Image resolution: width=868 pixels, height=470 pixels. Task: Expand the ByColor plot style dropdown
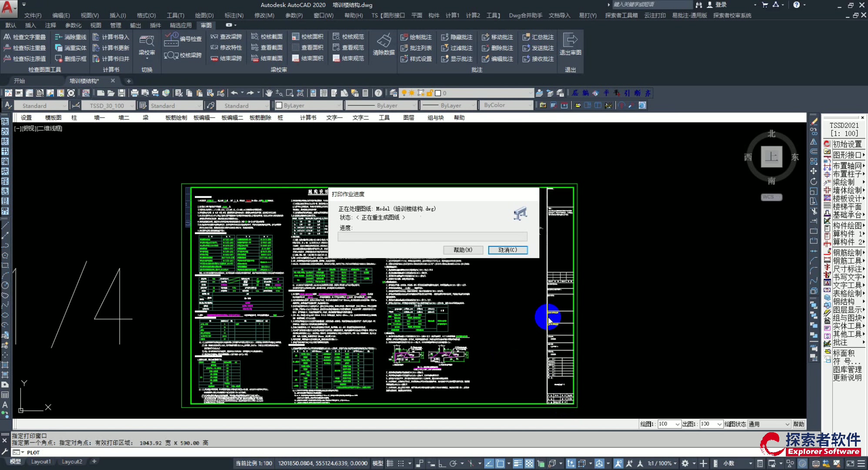tap(529, 105)
